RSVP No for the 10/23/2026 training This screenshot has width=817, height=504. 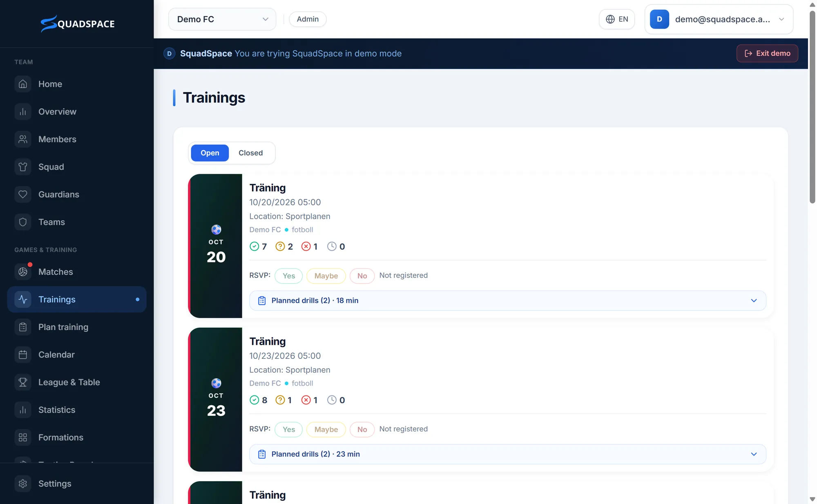coord(362,429)
